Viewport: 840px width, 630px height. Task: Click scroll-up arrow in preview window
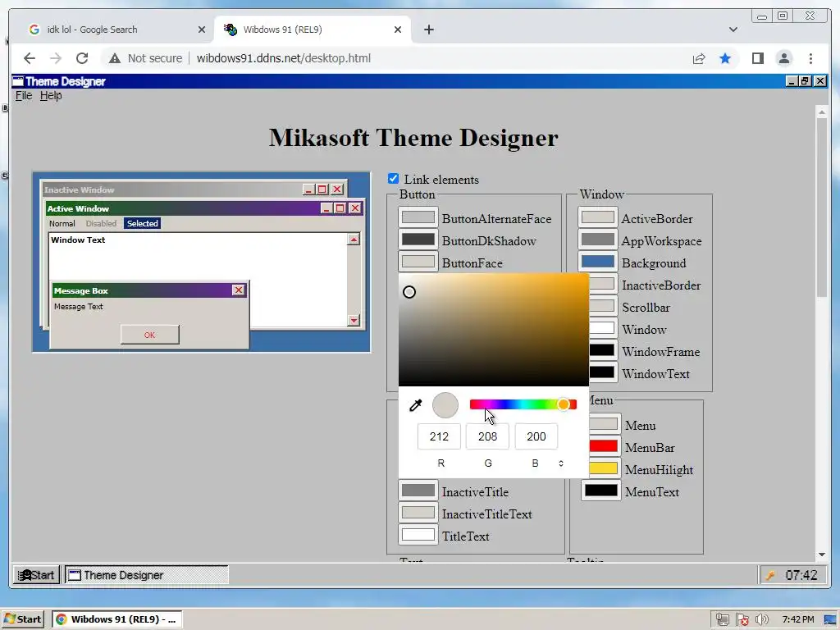354,240
